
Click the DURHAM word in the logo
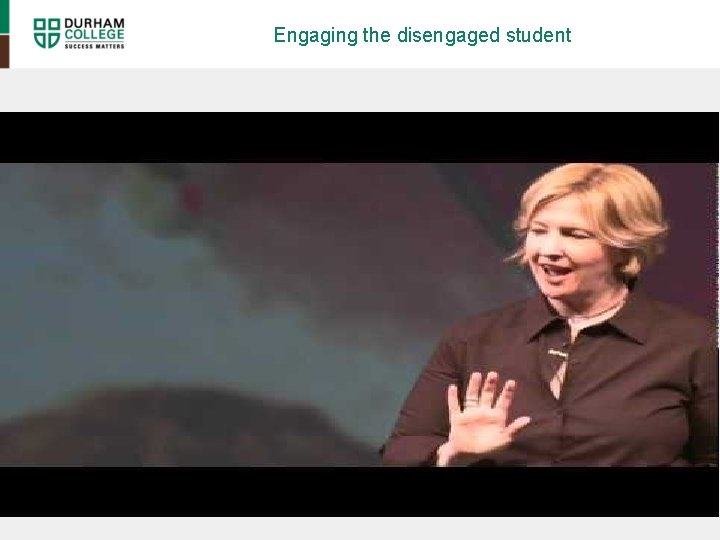tap(94, 23)
